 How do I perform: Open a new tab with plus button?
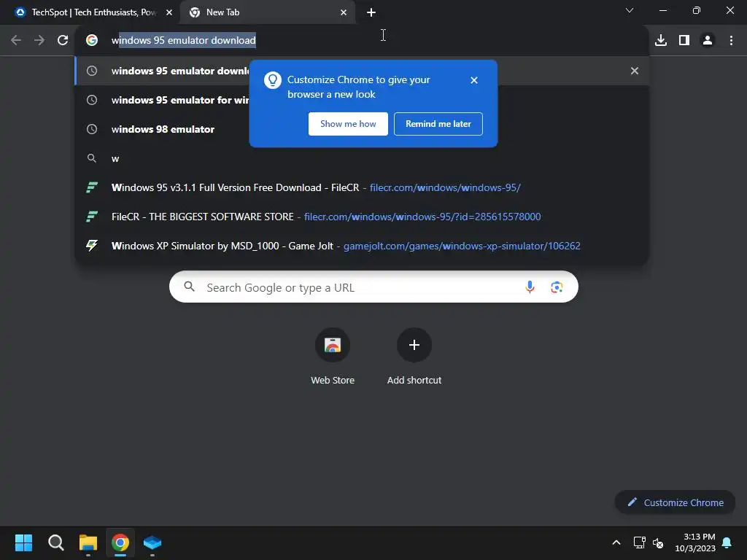click(x=371, y=12)
